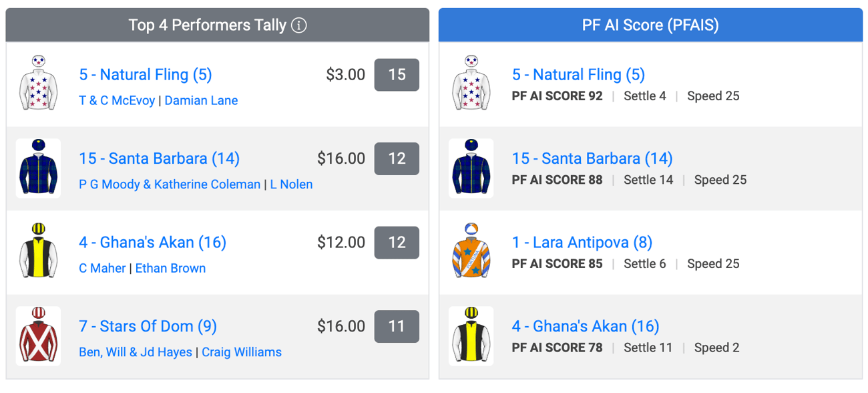The image size is (868, 393).
Task: Click Stars Of Dom red silks icon
Action: [x=38, y=336]
